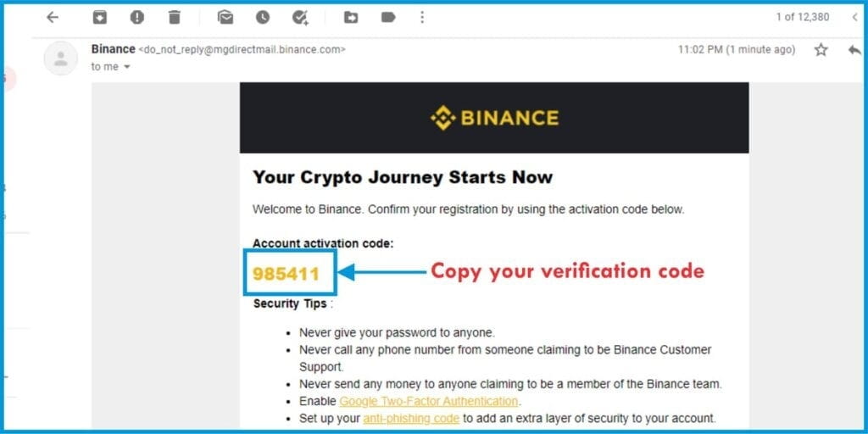Image resolution: width=868 pixels, height=434 pixels.
Task: Archive this Binance email
Action: pos(100,18)
